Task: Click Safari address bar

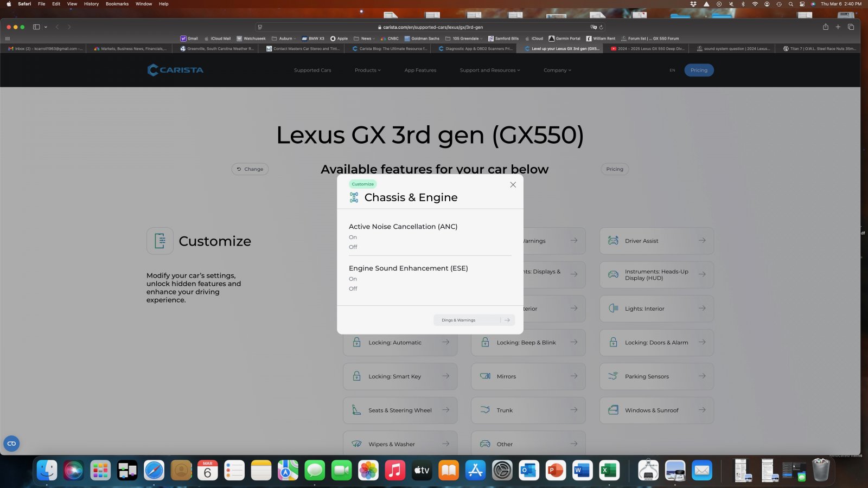Action: pyautogui.click(x=430, y=27)
